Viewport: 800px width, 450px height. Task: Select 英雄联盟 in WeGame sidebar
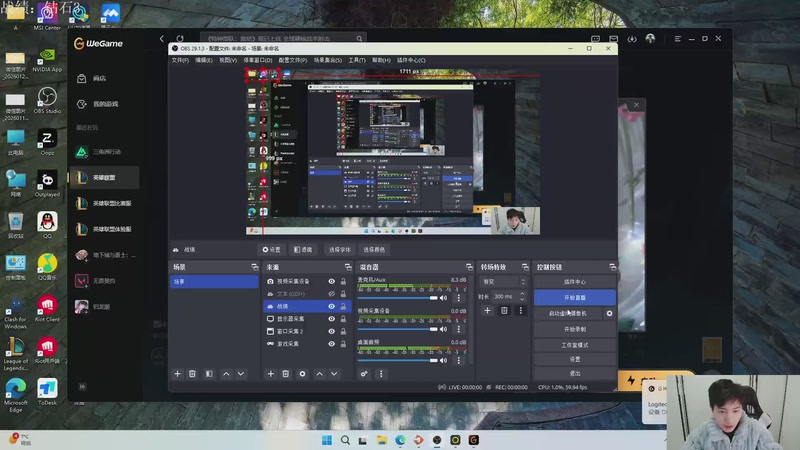point(105,178)
